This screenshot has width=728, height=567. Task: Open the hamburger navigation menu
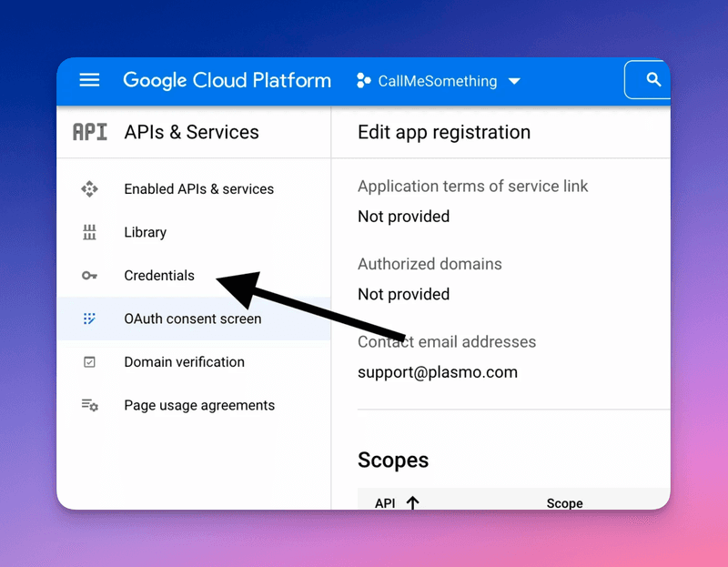(x=89, y=80)
